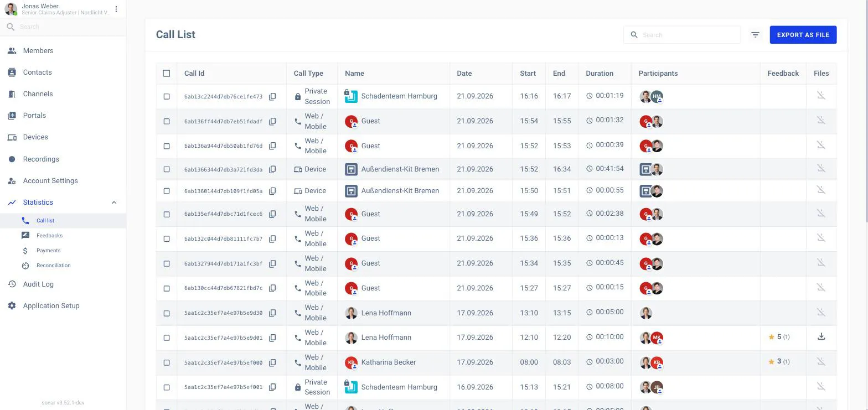The width and height of the screenshot is (868, 410).
Task: Click the Portals sidebar icon
Action: 12,116
